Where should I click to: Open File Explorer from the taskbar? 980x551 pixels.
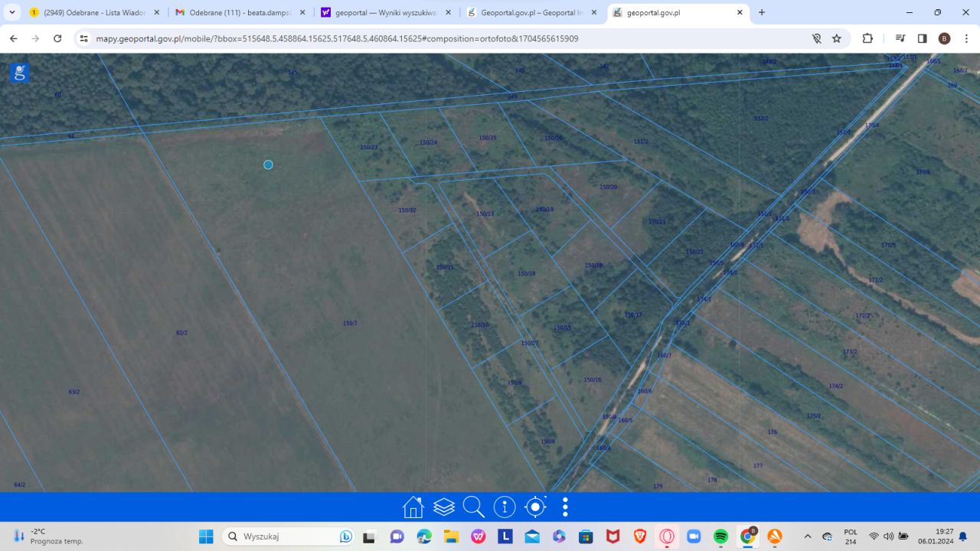[x=452, y=536]
